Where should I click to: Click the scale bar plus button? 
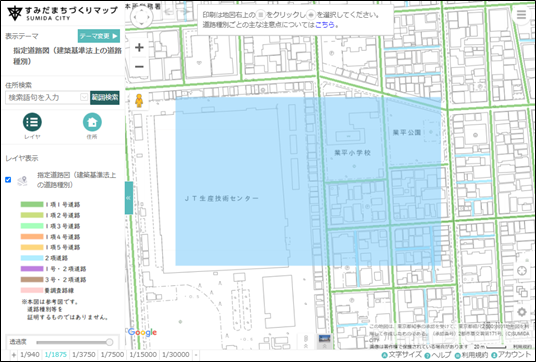point(14,355)
